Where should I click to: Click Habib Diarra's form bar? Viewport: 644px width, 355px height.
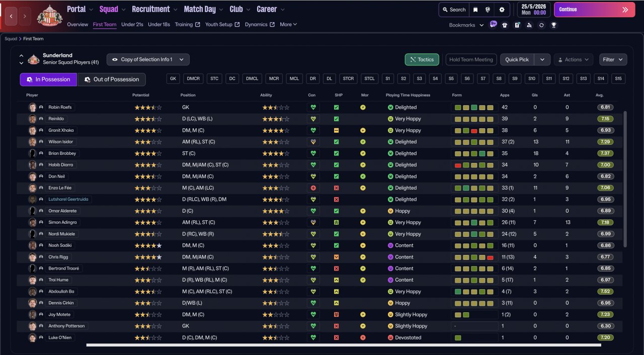(x=474, y=165)
